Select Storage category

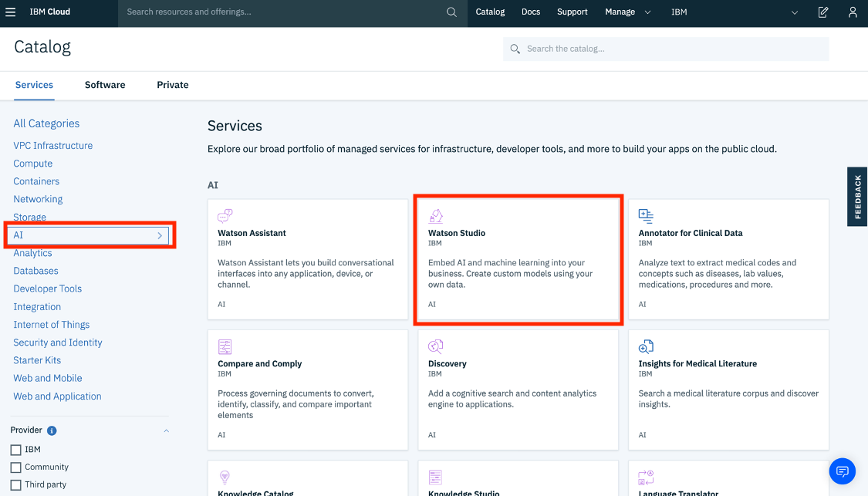pyautogui.click(x=30, y=217)
